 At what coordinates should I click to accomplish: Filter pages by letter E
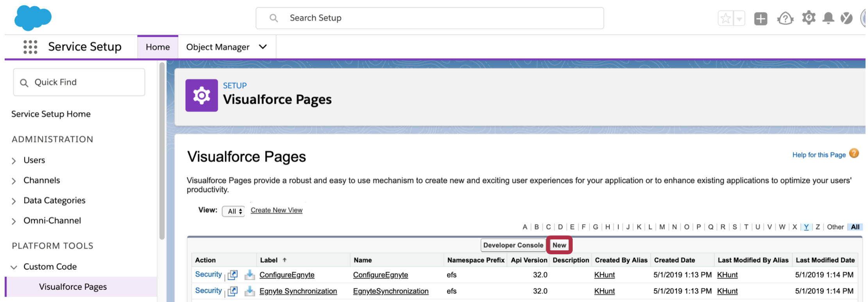click(572, 227)
